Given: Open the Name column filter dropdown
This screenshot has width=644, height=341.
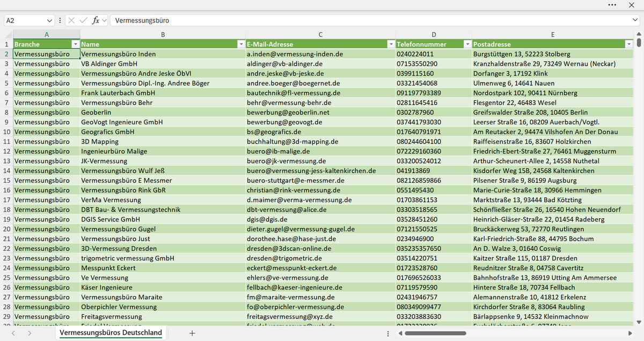Looking at the screenshot, I should point(241,44).
